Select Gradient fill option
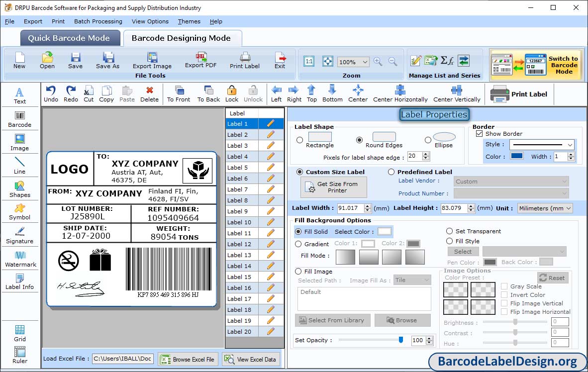 [x=298, y=244]
